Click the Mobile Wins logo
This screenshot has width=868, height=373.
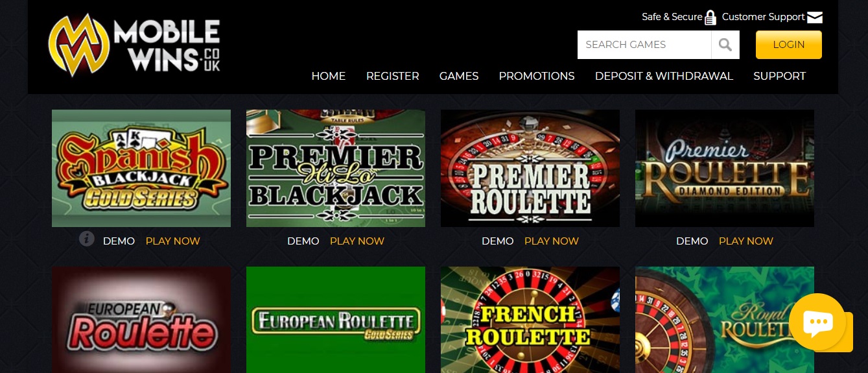[134, 45]
